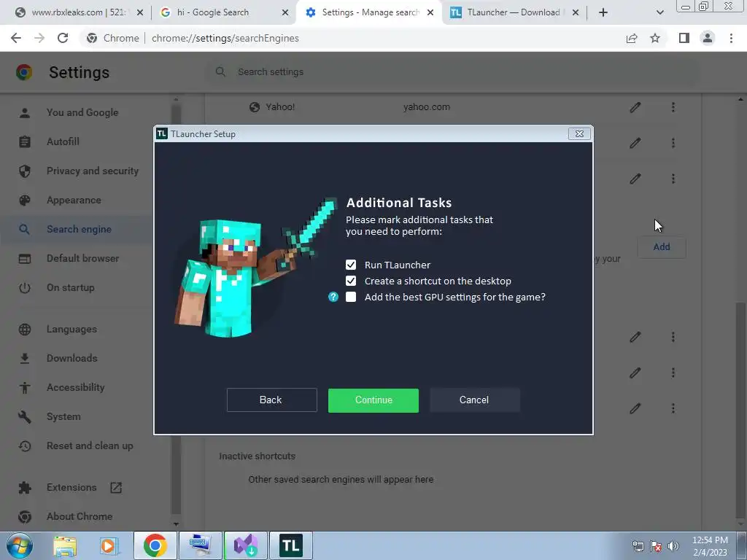This screenshot has height=560, width=747.
Task: Open Chrome's three-dot main menu
Action: pos(731,38)
